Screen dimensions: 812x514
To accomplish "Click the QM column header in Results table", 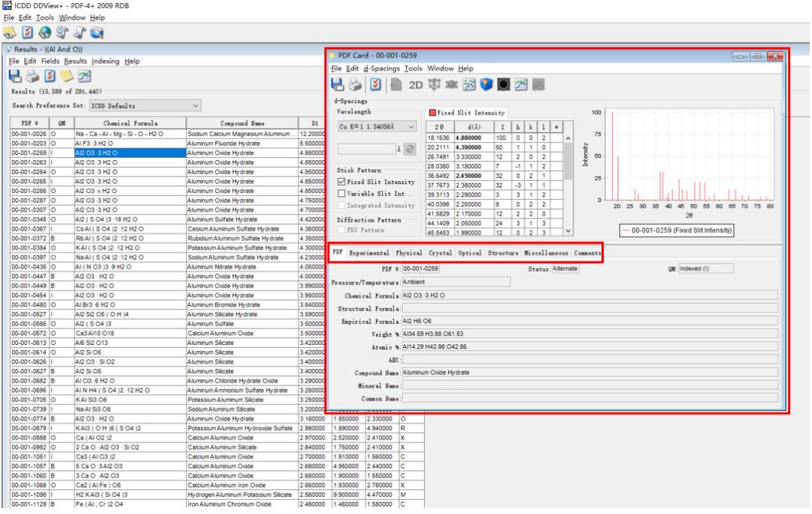I will (x=62, y=123).
